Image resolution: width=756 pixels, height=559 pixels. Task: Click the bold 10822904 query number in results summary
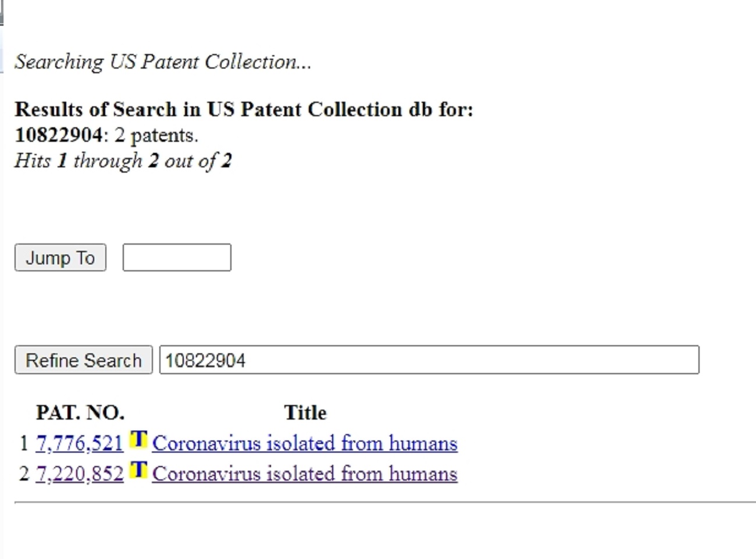(x=59, y=135)
